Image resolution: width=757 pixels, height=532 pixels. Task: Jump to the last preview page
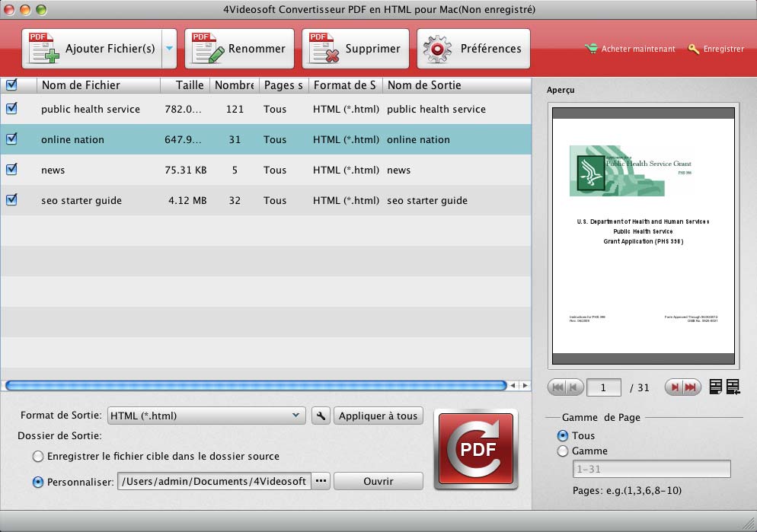(x=691, y=387)
